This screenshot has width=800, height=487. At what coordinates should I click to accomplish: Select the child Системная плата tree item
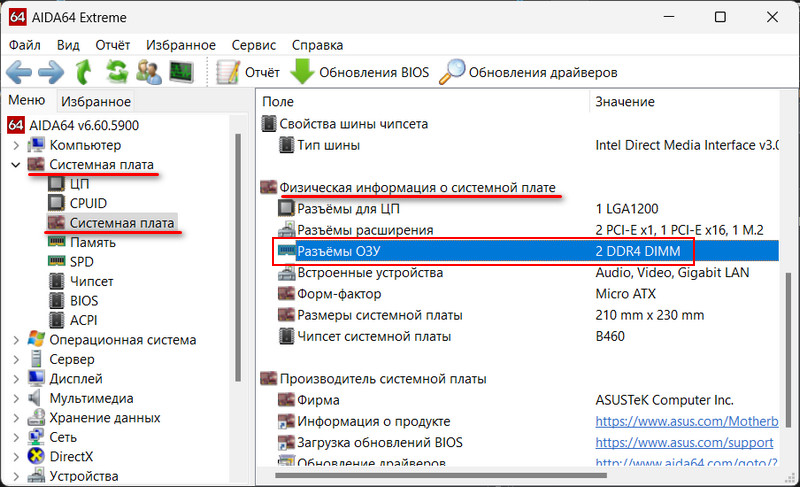[122, 223]
